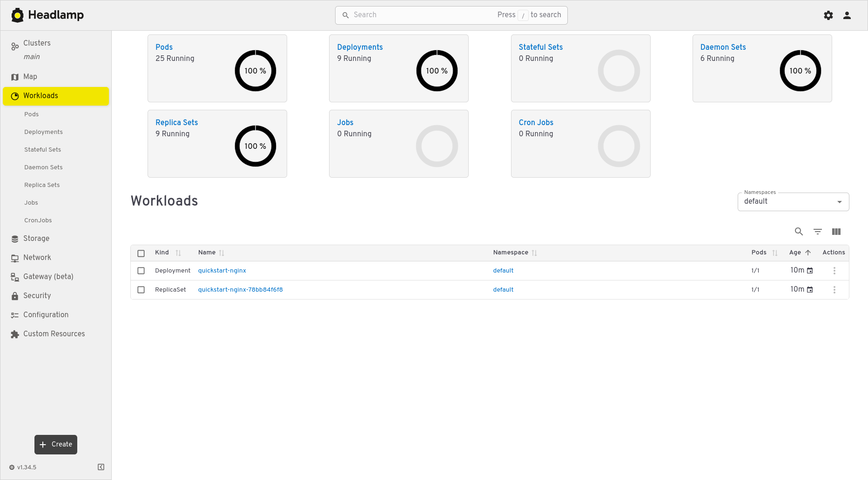Open Storage in the sidebar
The image size is (868, 480).
click(36, 239)
